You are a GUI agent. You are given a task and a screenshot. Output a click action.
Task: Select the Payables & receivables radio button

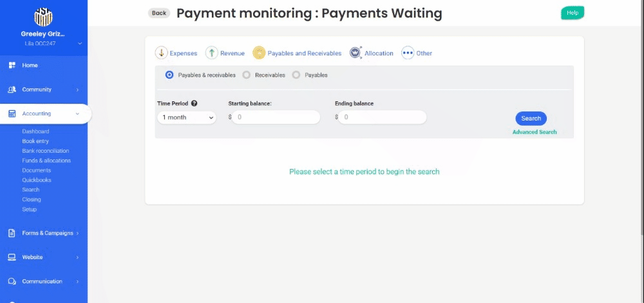(169, 75)
